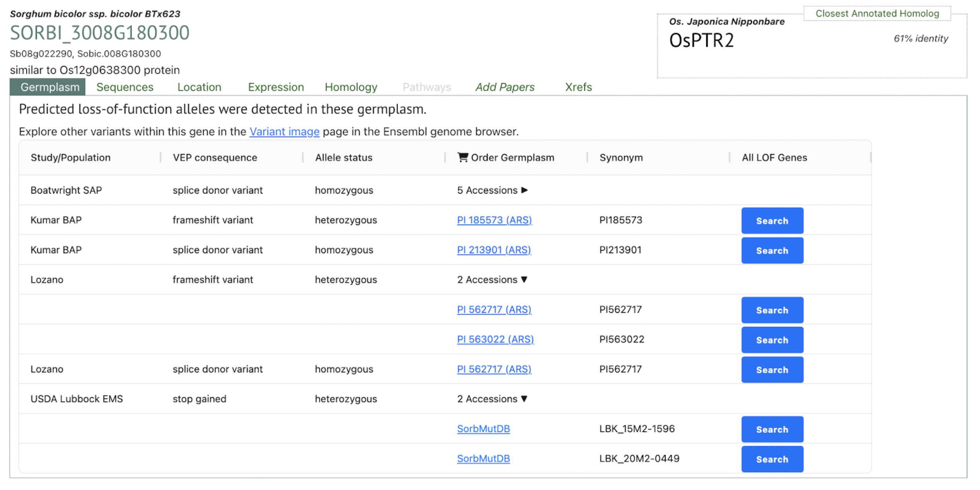Open the PI 563022 (ARS) accession link
The image size is (980, 490).
(495, 339)
